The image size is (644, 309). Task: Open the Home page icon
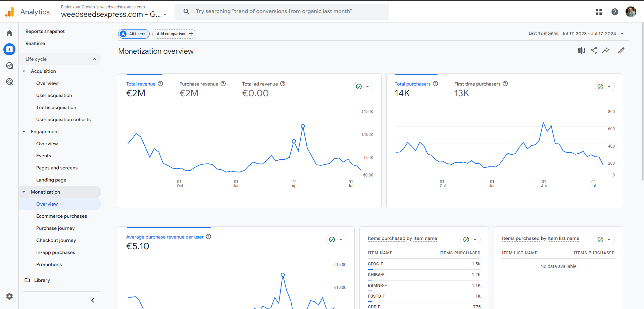tap(9, 33)
